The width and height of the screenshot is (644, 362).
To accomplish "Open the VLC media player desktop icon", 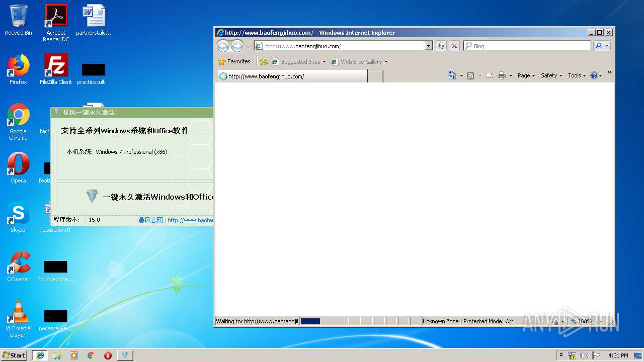I will [18, 319].
